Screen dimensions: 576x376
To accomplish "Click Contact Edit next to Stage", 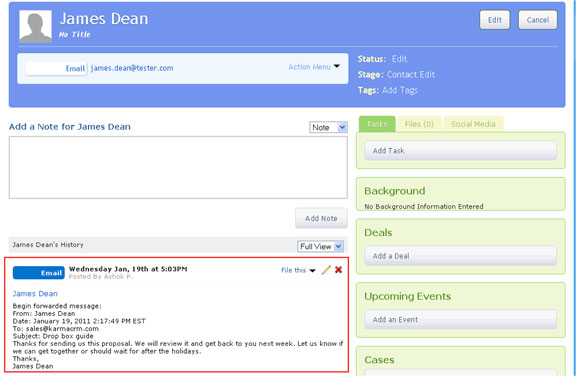I will (411, 75).
